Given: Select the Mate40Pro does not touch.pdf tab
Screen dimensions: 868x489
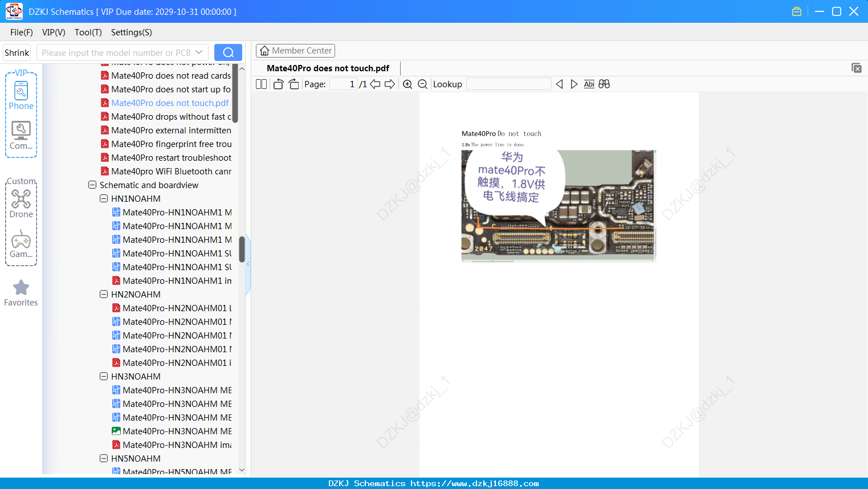Looking at the screenshot, I should click(328, 68).
